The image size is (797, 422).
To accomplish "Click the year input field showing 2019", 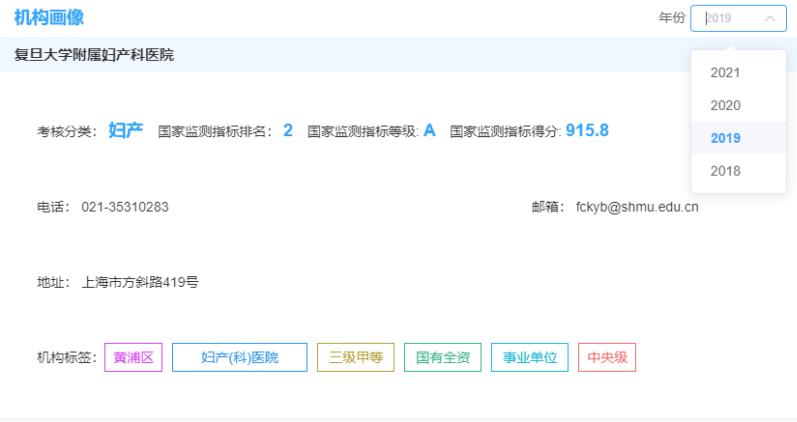I will [738, 18].
